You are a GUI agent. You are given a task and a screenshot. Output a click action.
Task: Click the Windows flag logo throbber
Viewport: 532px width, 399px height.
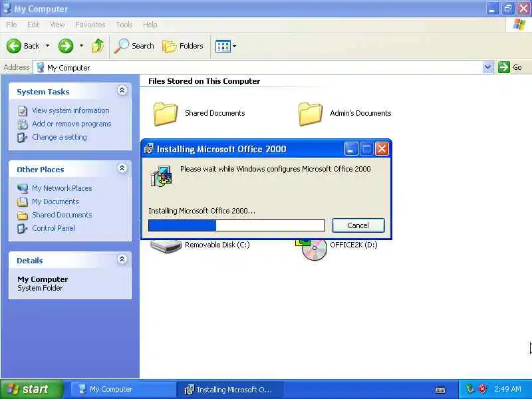(x=519, y=25)
